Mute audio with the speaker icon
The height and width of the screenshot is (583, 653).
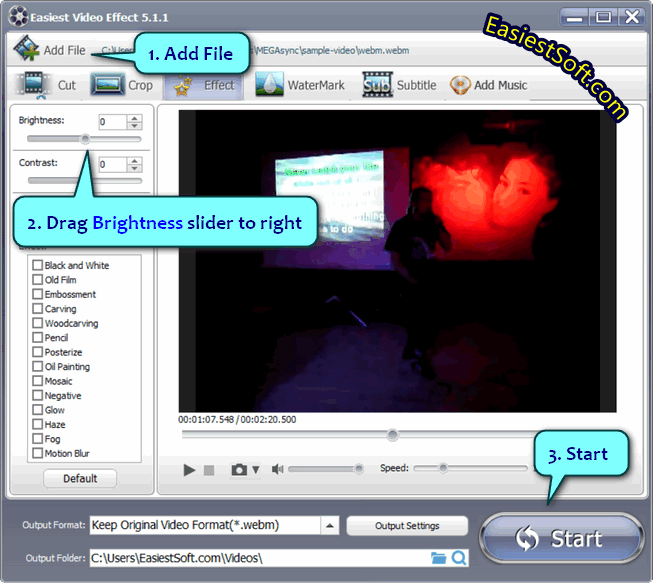[277, 469]
